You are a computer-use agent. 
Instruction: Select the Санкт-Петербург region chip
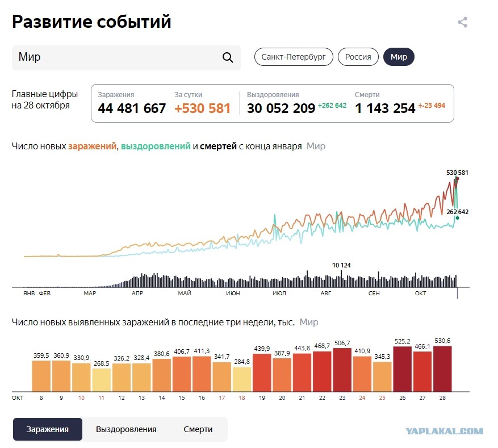[294, 57]
